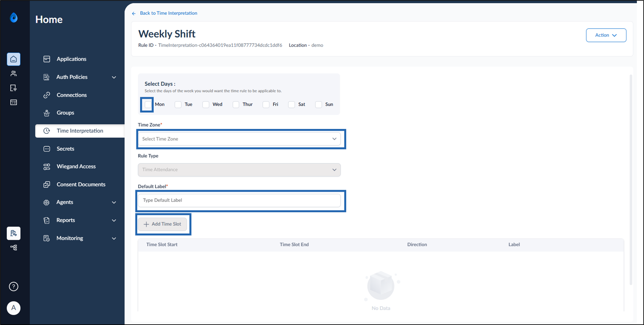
Task: Click the Secrets sidebar icon
Action: pyautogui.click(x=47, y=149)
